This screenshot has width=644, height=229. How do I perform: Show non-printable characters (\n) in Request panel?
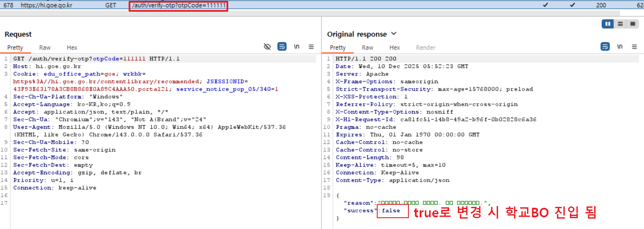point(297,47)
